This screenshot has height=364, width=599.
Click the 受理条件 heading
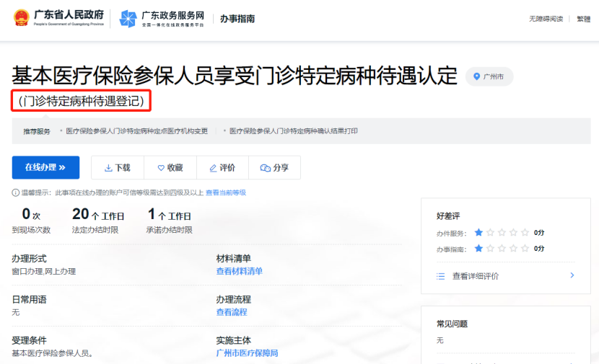29,340
